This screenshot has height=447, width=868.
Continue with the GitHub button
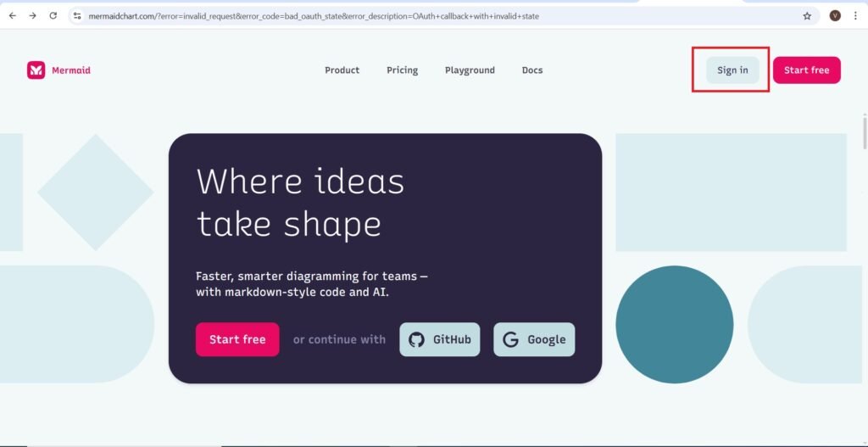[440, 339]
